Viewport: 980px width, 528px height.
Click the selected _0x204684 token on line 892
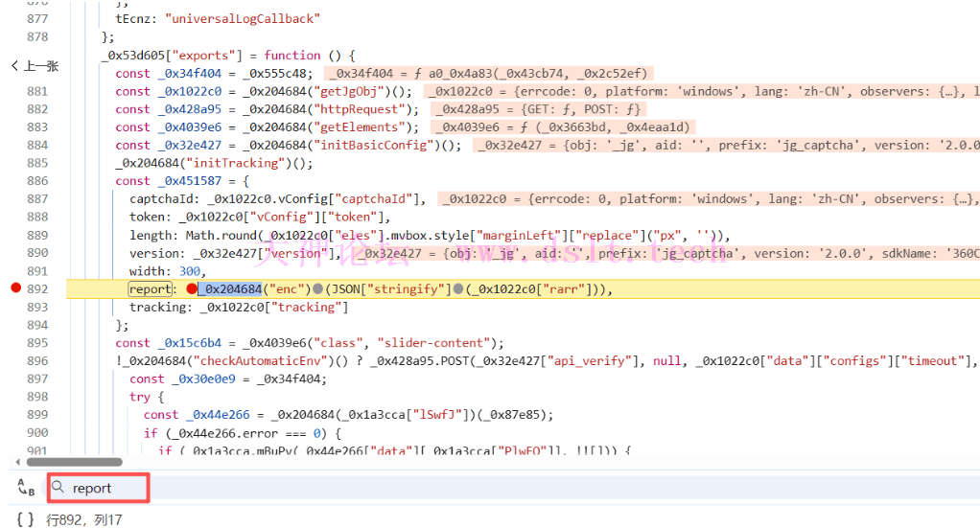pyautogui.click(x=230, y=289)
